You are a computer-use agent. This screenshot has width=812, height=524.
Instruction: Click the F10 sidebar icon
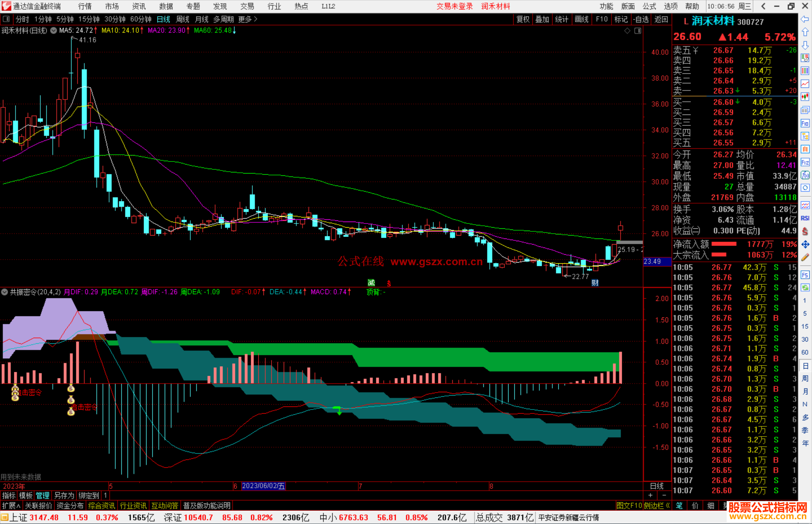click(x=805, y=123)
